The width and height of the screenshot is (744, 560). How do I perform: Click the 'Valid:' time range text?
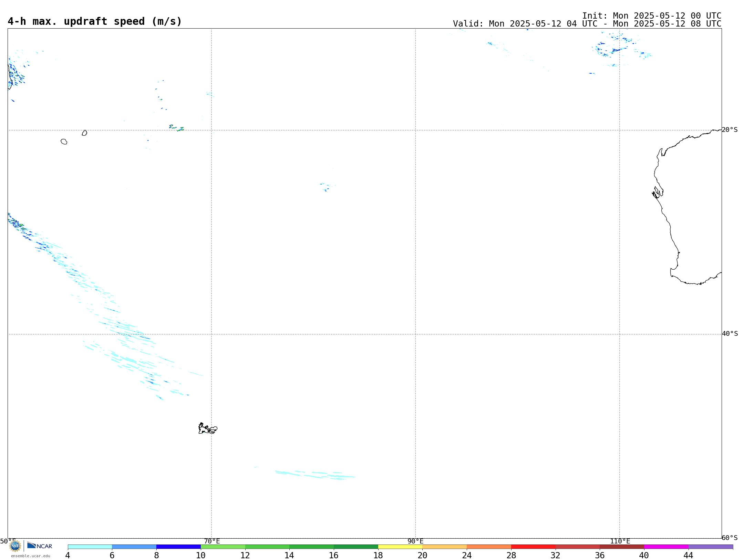pyautogui.click(x=587, y=24)
